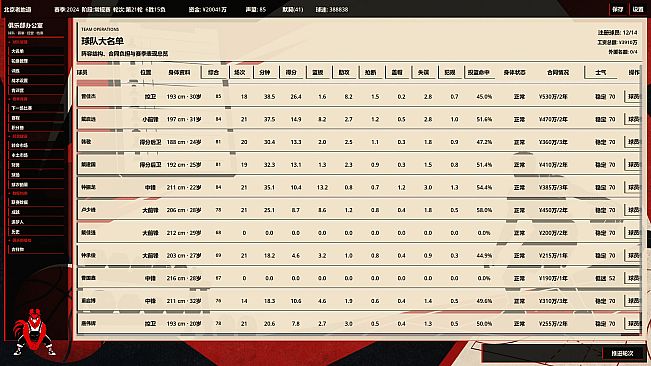This screenshot has height=366, width=651.
Task: Open the 设置 settings button
Action: [x=638, y=9]
